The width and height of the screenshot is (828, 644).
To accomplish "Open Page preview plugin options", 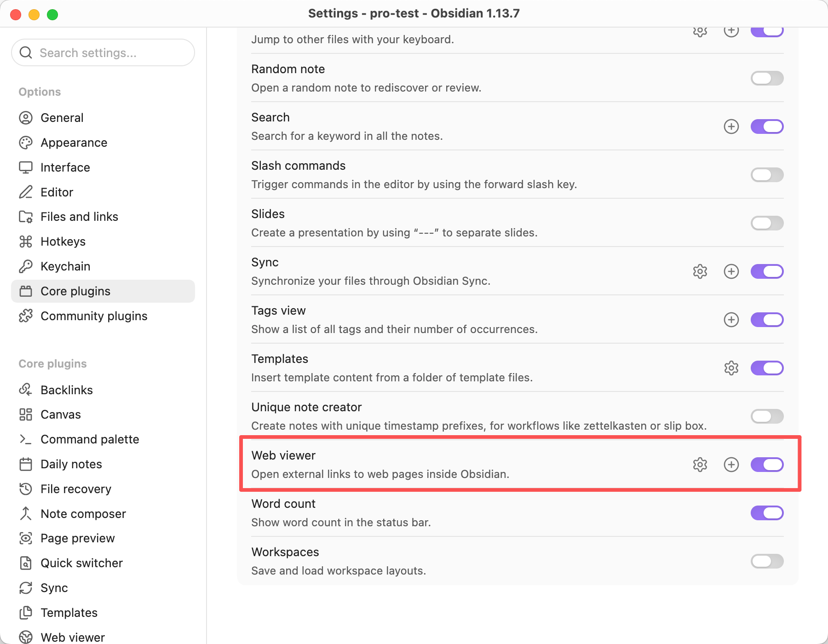I will click(x=103, y=538).
